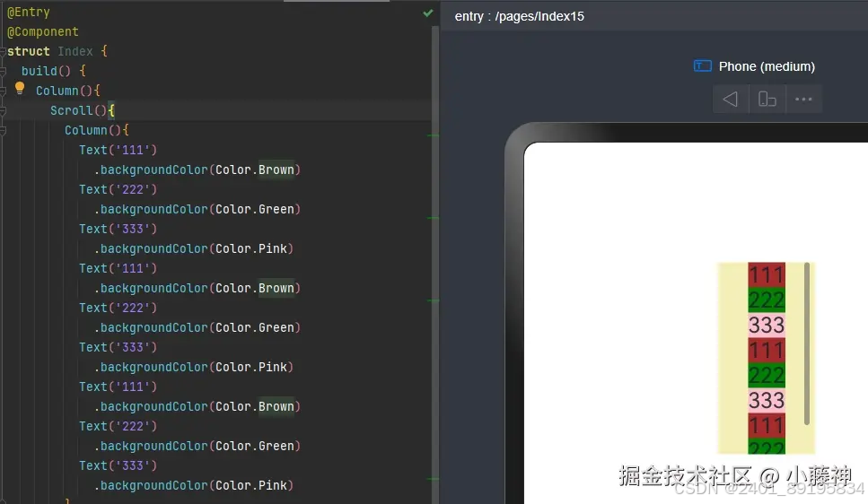Click the struct keyword in the editor

coord(28,51)
